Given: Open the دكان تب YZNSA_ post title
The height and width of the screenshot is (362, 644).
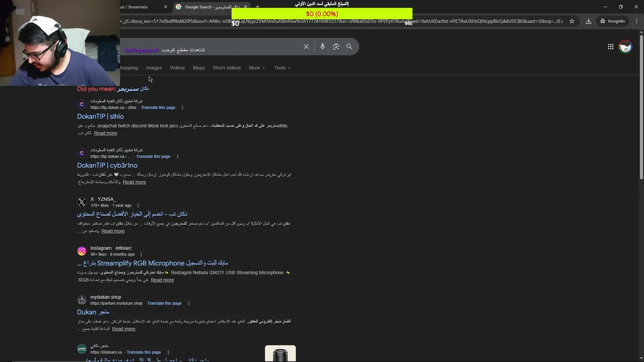Looking at the screenshot, I should pyautogui.click(x=132, y=214).
